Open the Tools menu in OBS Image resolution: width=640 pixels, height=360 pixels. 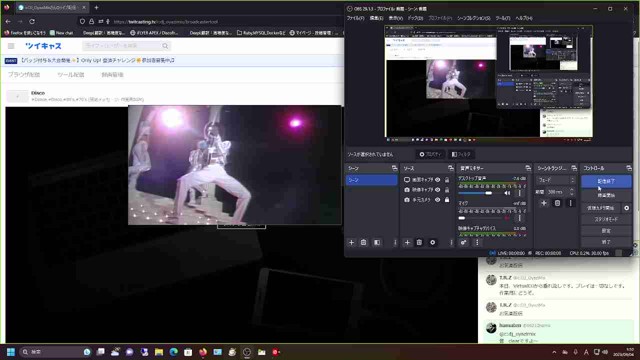click(x=503, y=18)
